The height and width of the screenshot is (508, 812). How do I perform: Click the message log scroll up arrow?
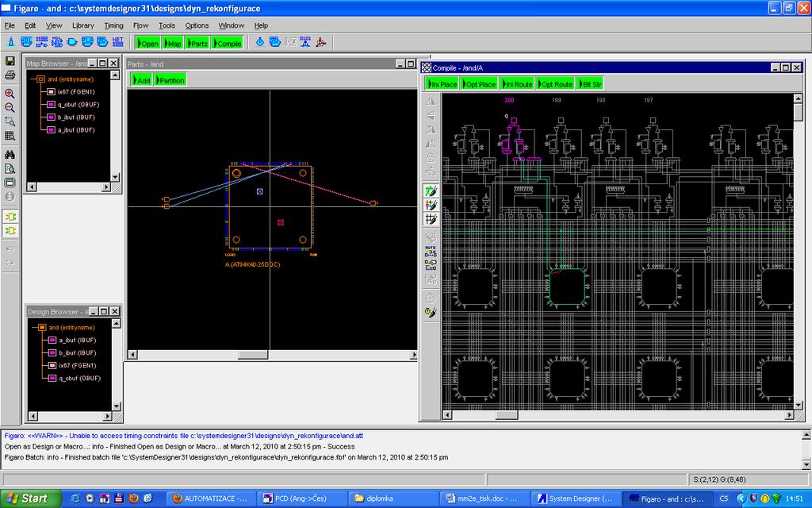[x=806, y=434]
